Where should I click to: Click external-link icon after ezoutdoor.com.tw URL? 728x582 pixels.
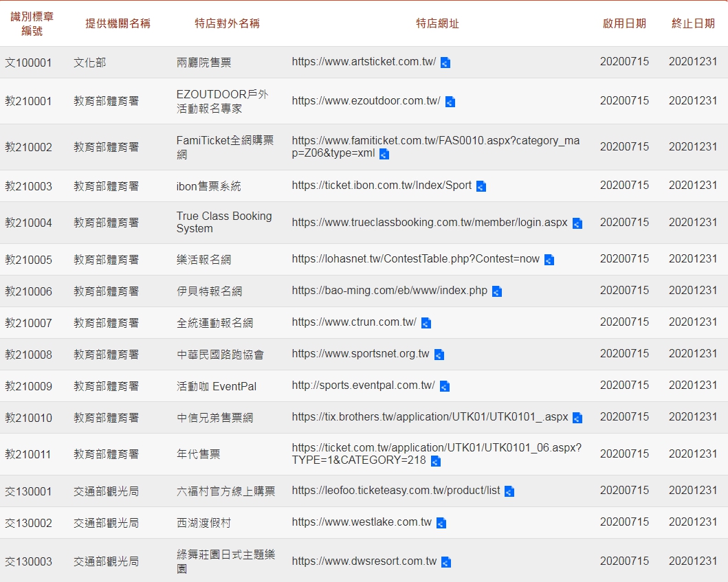(x=450, y=101)
